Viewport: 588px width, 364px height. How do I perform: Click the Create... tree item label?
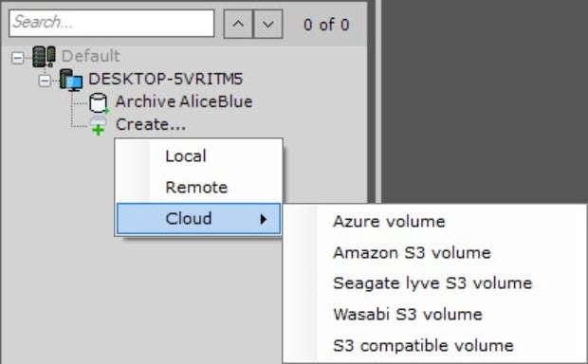151,124
